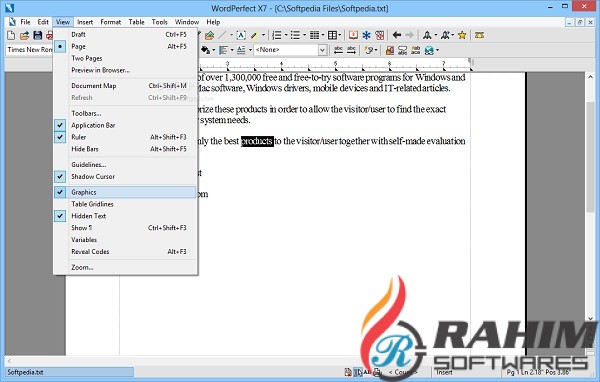The image size is (600, 382).
Task: Click the open book Spell Checker icon
Action: 353,36
